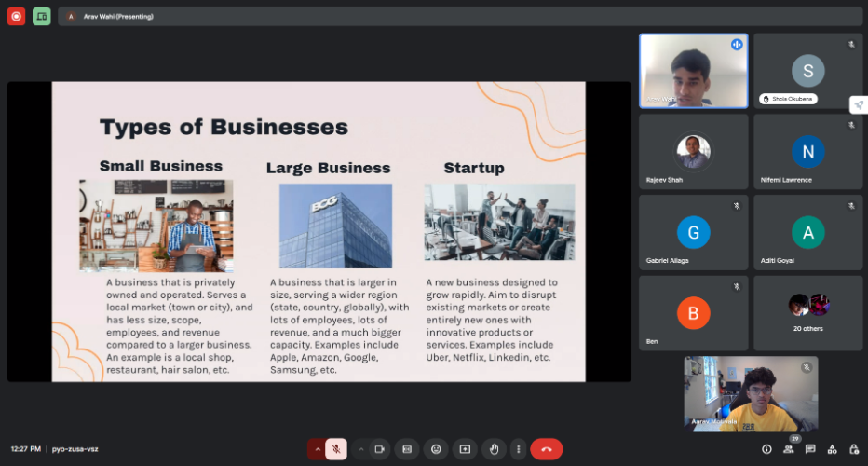
Task: Click the green companion screen icon
Action: [x=42, y=16]
